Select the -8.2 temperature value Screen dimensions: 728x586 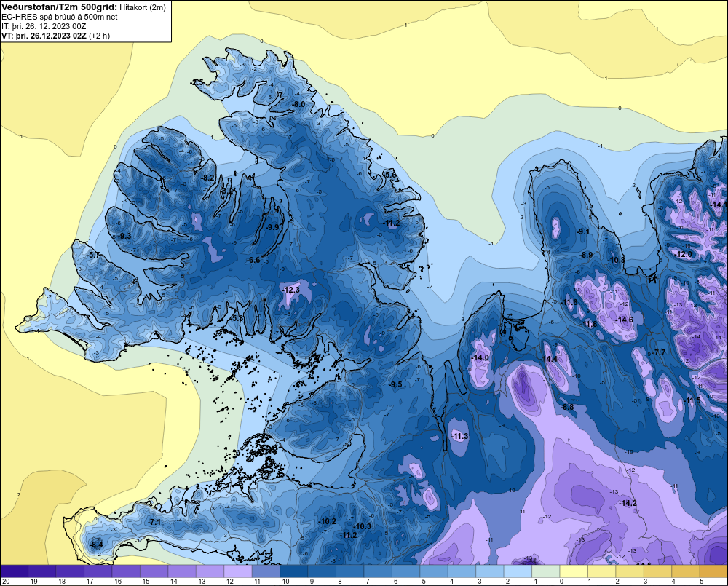208,178
